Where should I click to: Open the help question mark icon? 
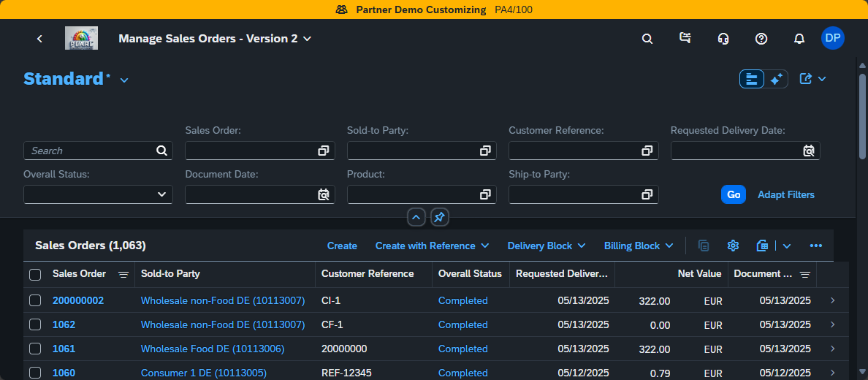point(761,38)
